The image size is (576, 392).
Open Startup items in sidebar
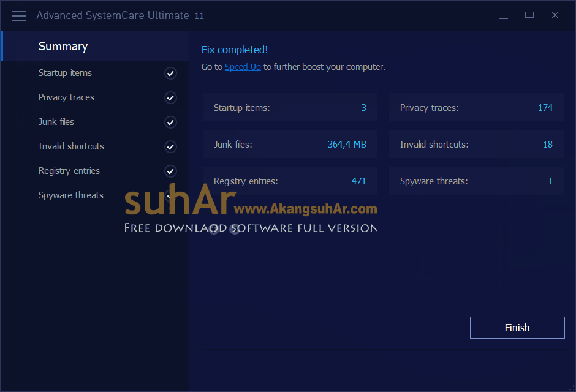click(65, 73)
